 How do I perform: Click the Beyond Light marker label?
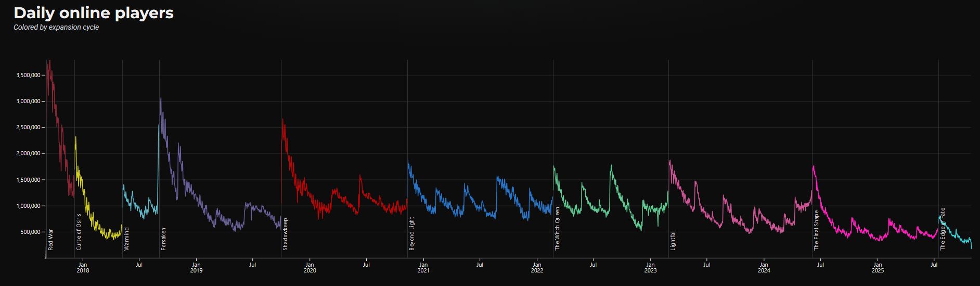412,233
